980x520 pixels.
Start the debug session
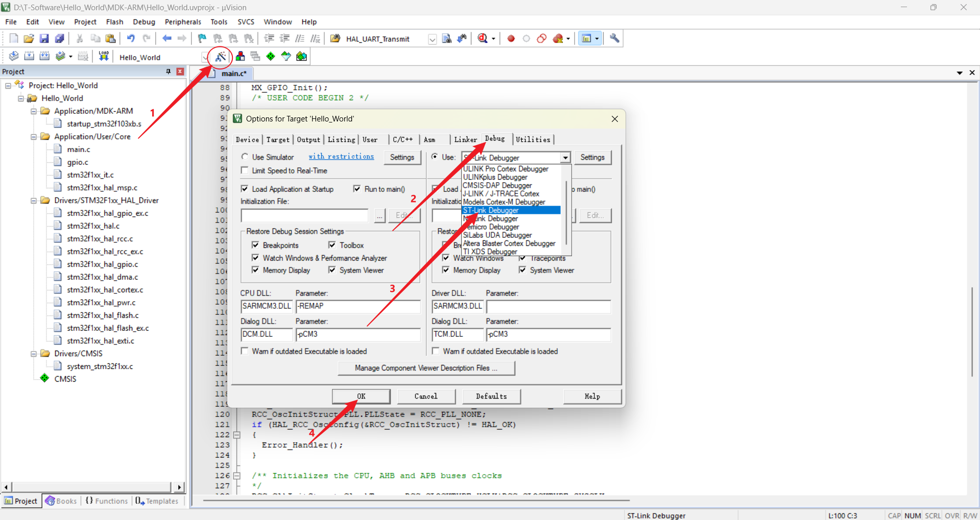(483, 39)
